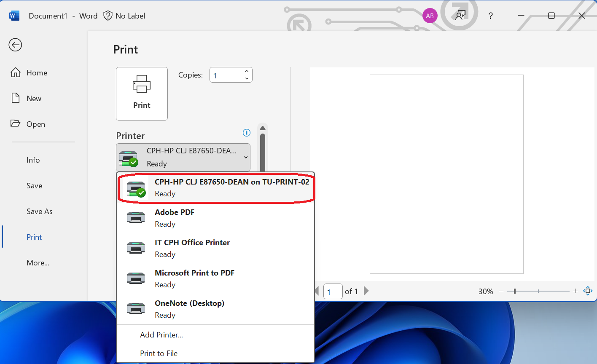597x364 pixels.
Task: Click the No Label shield icon
Action: [x=108, y=16]
